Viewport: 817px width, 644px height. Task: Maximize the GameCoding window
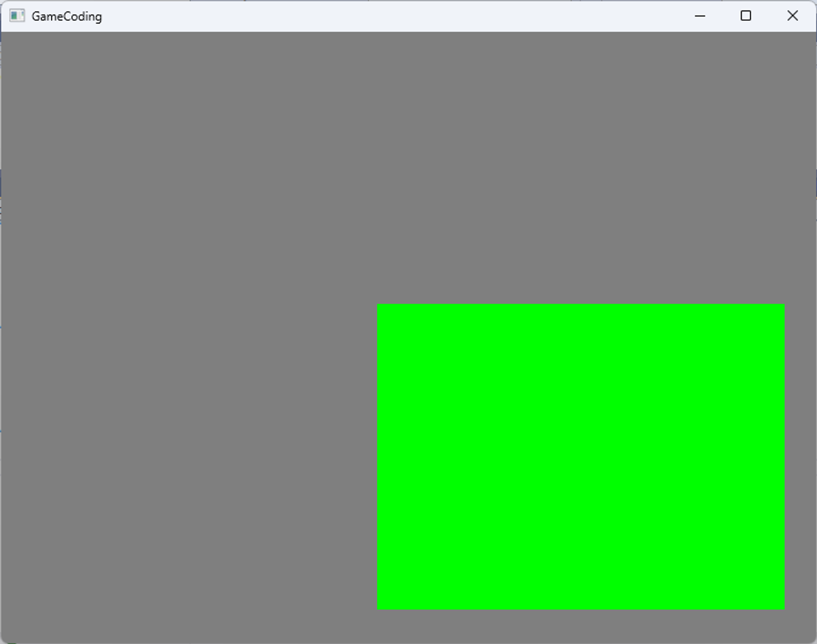[x=746, y=16]
